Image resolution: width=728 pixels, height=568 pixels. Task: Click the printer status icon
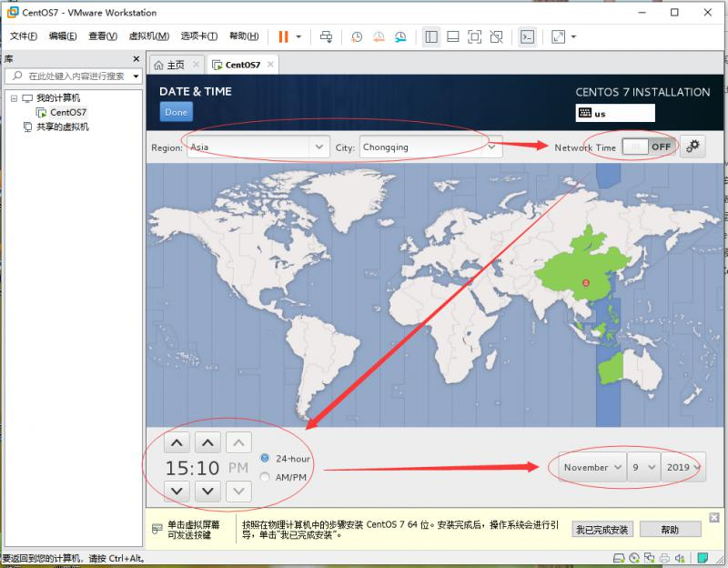(x=665, y=558)
